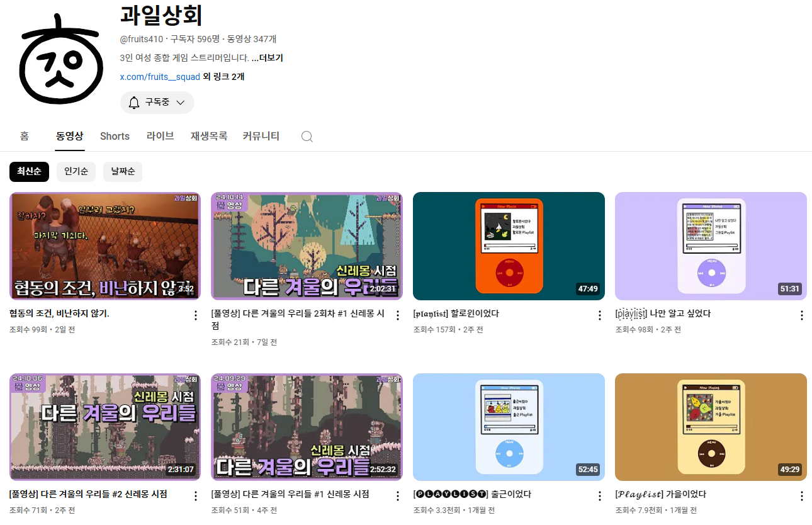The width and height of the screenshot is (812, 525).
Task: Click the subscriber count 구독자 596명
Action: coord(195,39)
